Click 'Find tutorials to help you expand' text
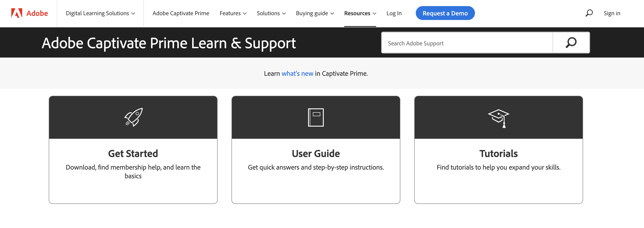Screen dimensions: 644x228 pos(498,167)
